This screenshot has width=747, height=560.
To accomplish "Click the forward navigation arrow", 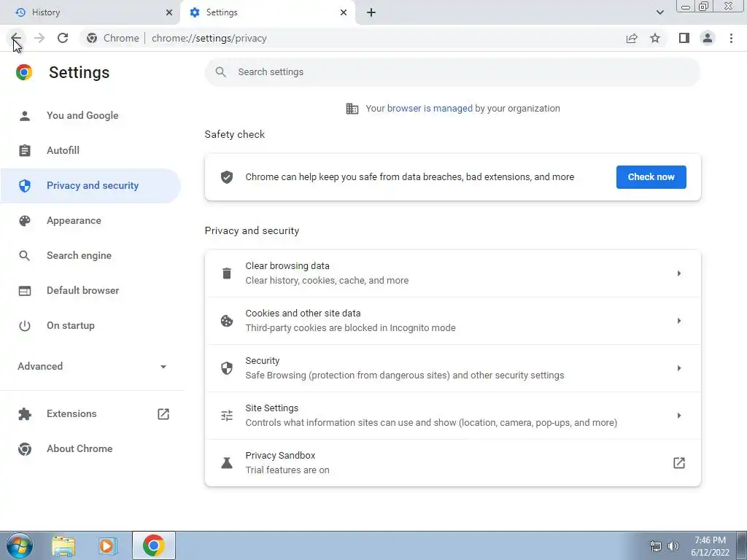I will pyautogui.click(x=39, y=38).
